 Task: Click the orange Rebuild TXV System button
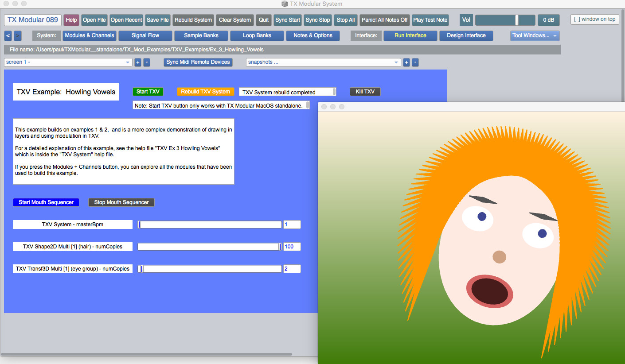[x=205, y=92]
